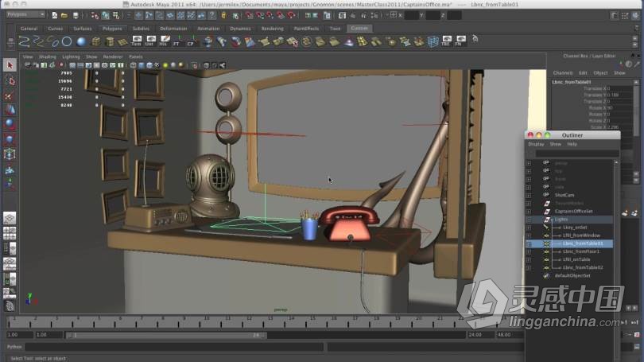Toggle viewport textured display icon
The image size is (644, 362).
pos(157,65)
